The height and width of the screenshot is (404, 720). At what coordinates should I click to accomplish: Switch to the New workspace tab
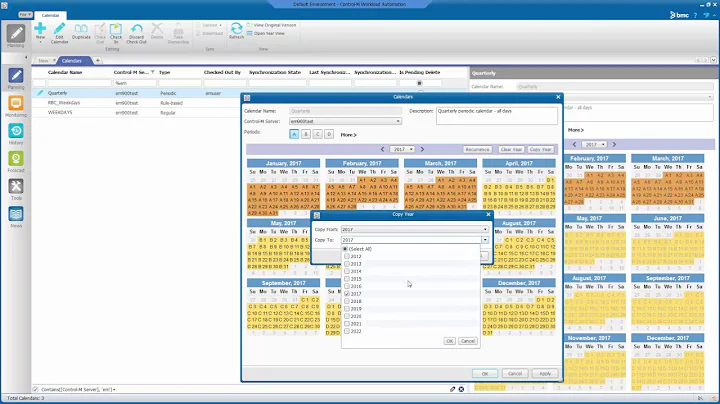click(45, 61)
